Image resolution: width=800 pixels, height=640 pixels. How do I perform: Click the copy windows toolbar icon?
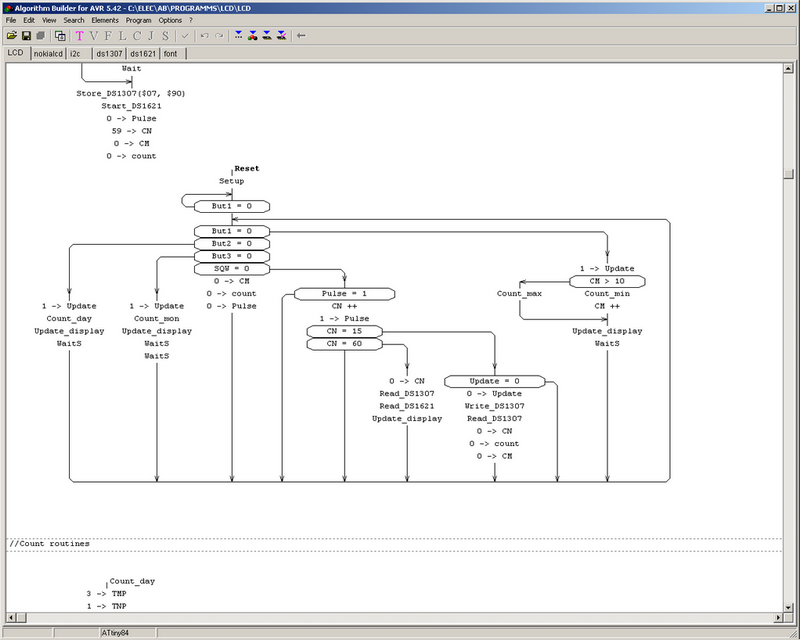(x=60, y=35)
